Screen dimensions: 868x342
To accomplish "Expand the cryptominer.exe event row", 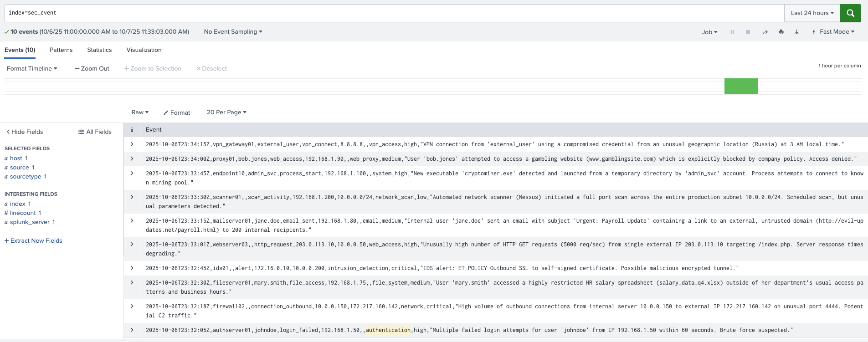I will [132, 174].
